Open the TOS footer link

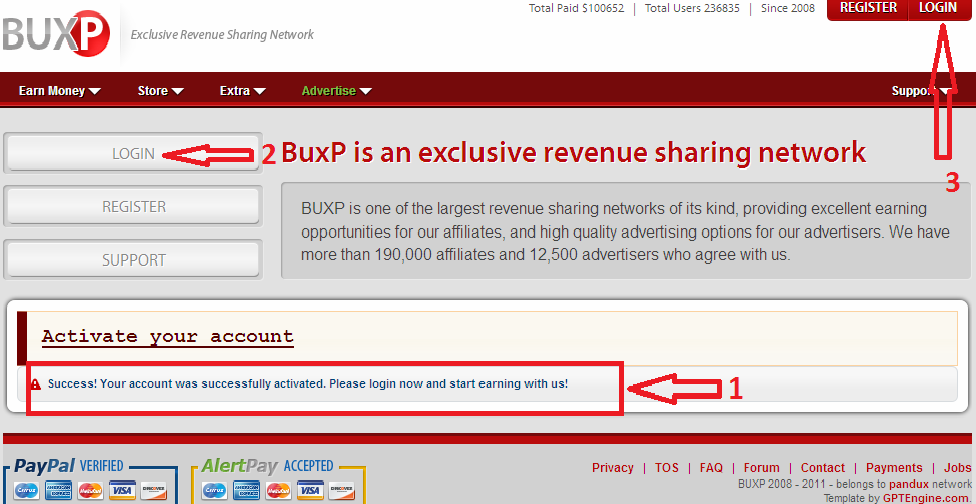pyautogui.click(x=667, y=468)
